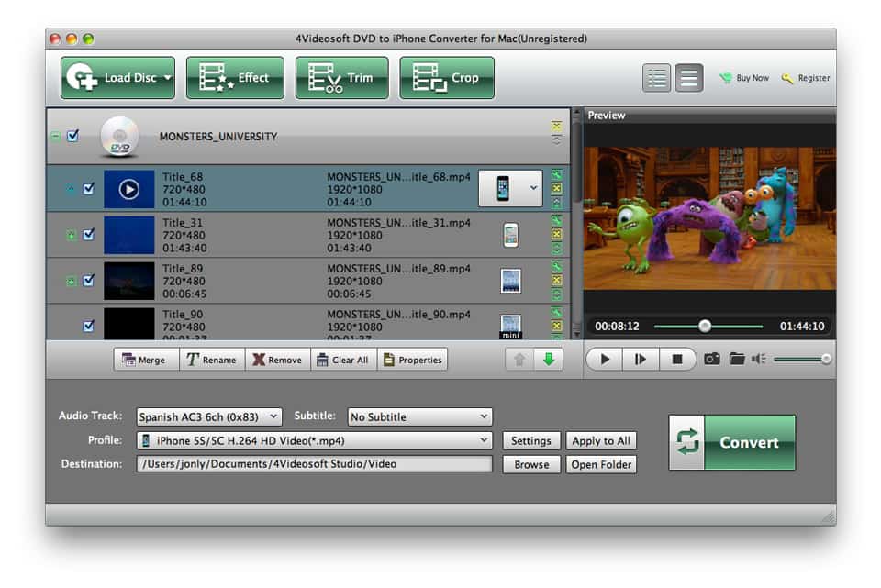Take a snapshot with the camera icon
This screenshot has width=881, height=588.
coord(712,359)
